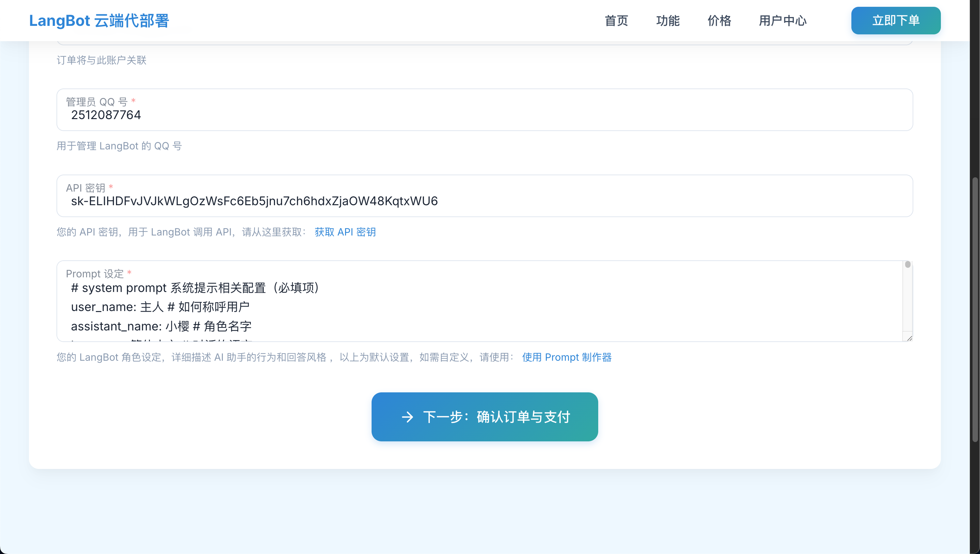Viewport: 980px width, 554px height.
Task: Click the hint text 订单将与此账户关联
Action: pos(102,60)
